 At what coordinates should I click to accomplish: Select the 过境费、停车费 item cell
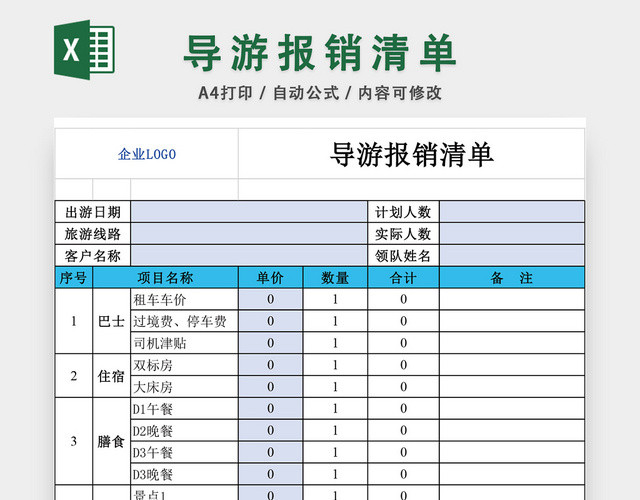184,321
